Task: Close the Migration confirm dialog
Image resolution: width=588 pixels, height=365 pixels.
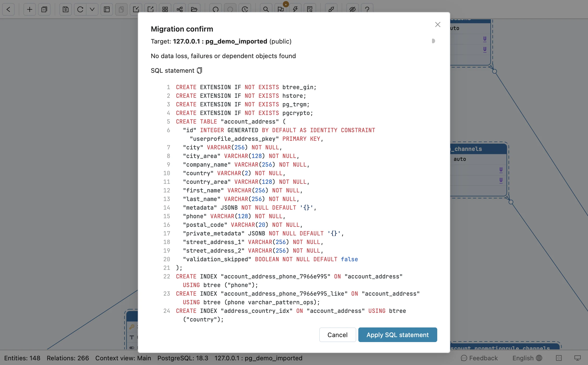Action: pos(438,25)
